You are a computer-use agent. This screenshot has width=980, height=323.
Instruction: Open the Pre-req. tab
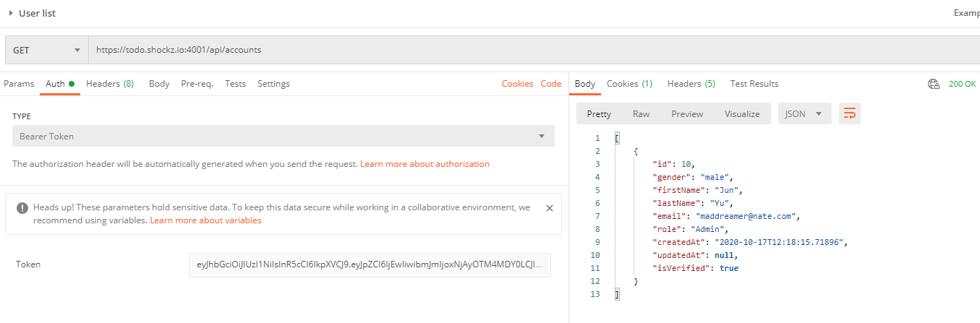pyautogui.click(x=197, y=84)
